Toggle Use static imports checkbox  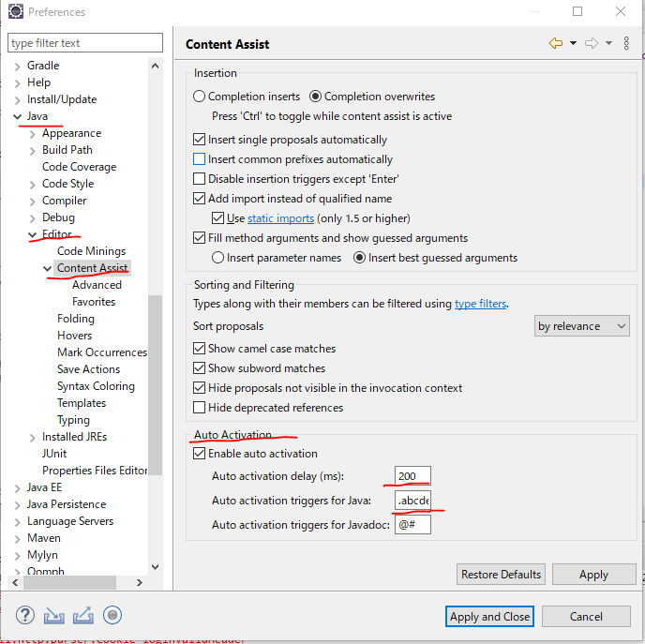point(218,218)
